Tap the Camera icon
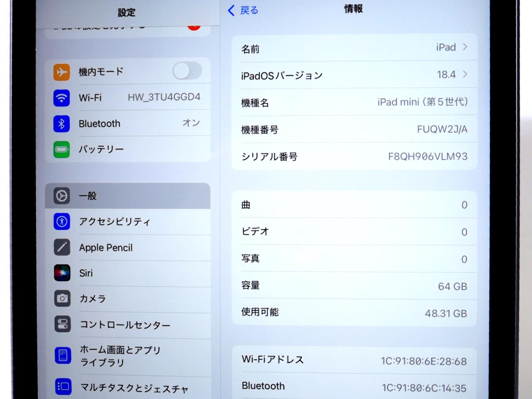 tap(62, 298)
